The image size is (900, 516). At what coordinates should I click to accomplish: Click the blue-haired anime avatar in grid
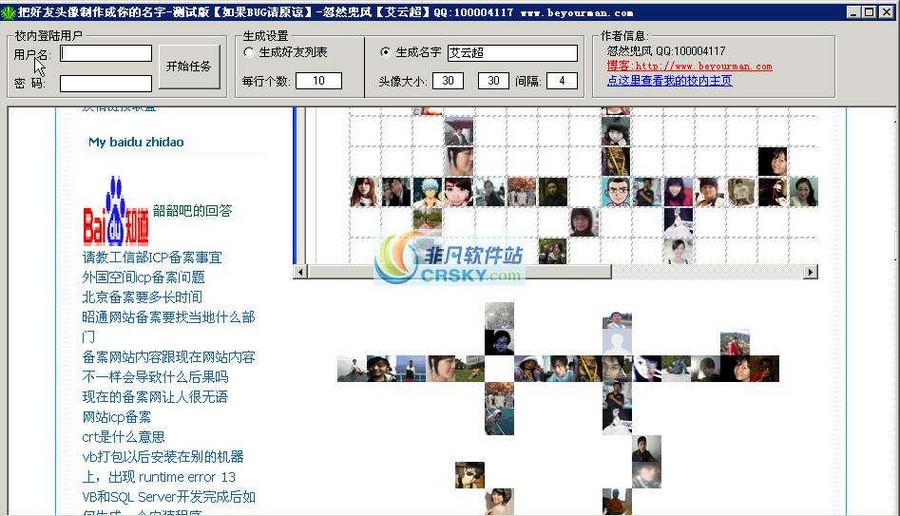[x=427, y=191]
